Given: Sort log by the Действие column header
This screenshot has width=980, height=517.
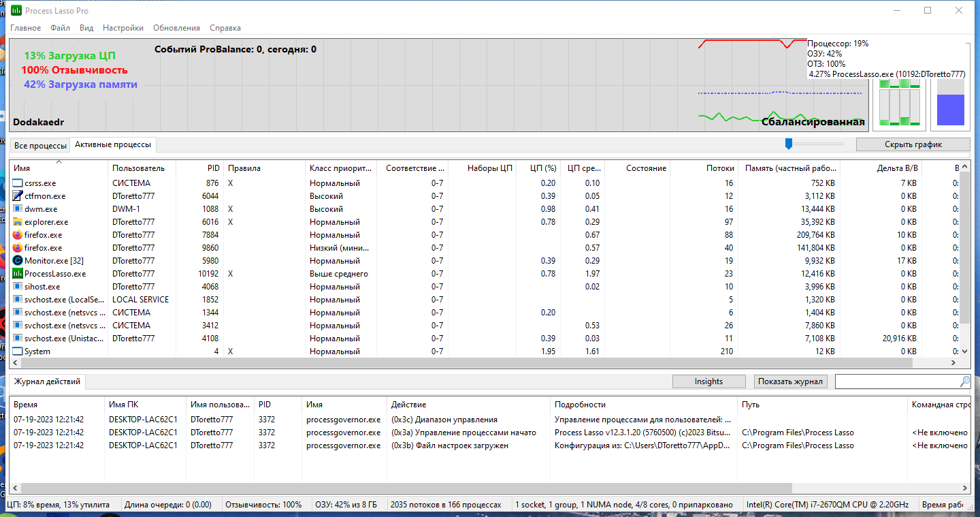Looking at the screenshot, I should [469, 405].
